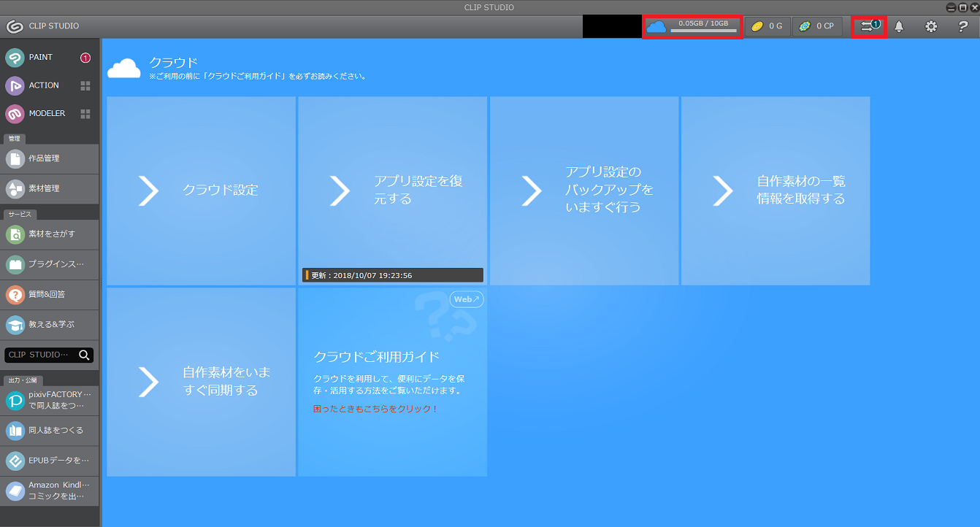Open 作品管理 (works management)
This screenshot has width=980, height=527.
tap(50, 158)
